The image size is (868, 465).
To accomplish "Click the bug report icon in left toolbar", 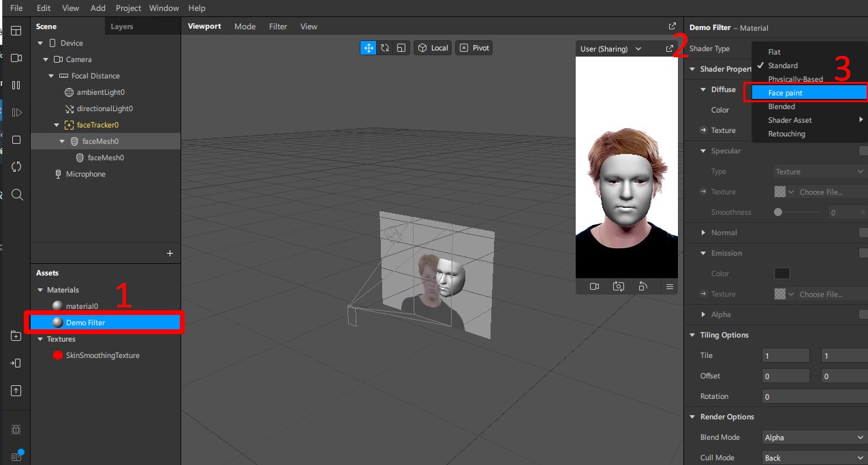I will (16, 430).
